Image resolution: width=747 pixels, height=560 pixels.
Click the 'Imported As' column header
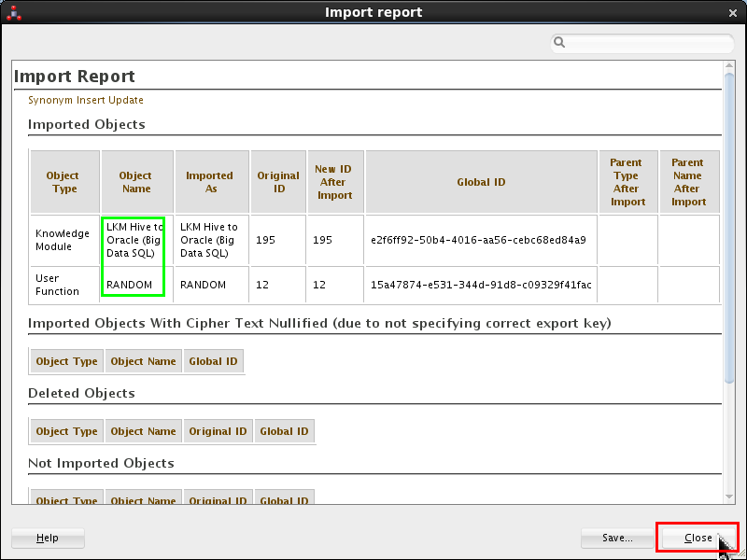pyautogui.click(x=212, y=182)
